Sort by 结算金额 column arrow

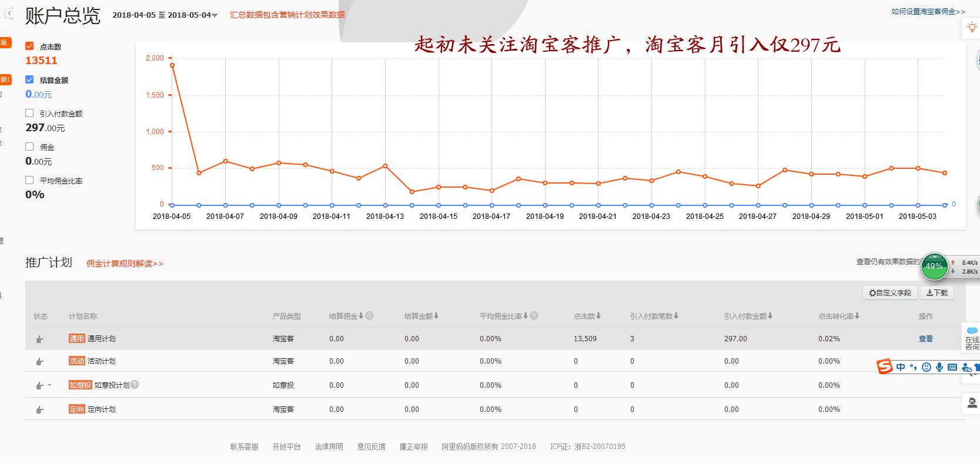click(436, 316)
